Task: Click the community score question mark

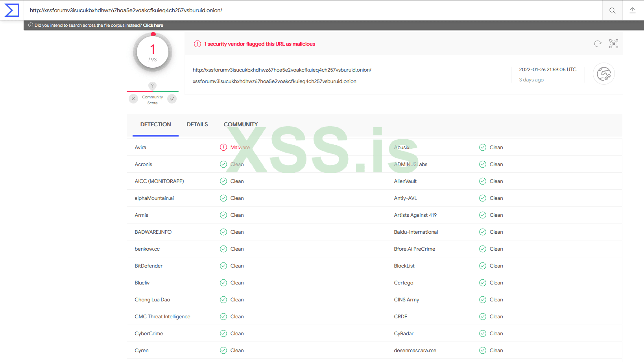Action: (x=153, y=85)
